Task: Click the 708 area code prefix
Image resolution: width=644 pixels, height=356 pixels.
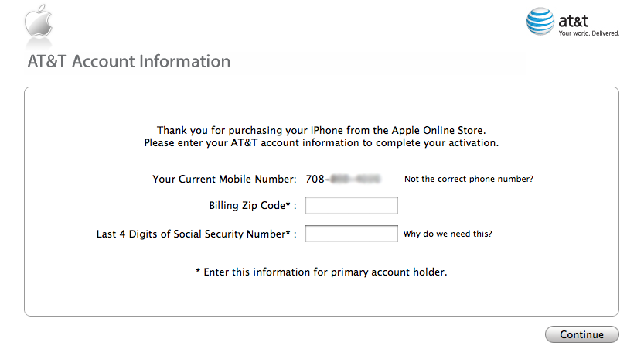Action: (315, 180)
